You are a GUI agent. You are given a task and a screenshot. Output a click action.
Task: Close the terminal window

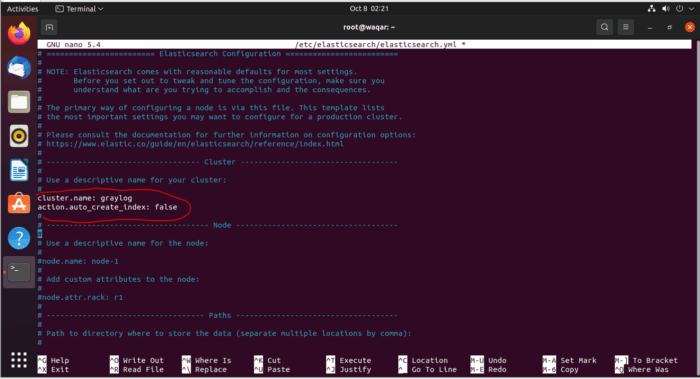coord(689,27)
